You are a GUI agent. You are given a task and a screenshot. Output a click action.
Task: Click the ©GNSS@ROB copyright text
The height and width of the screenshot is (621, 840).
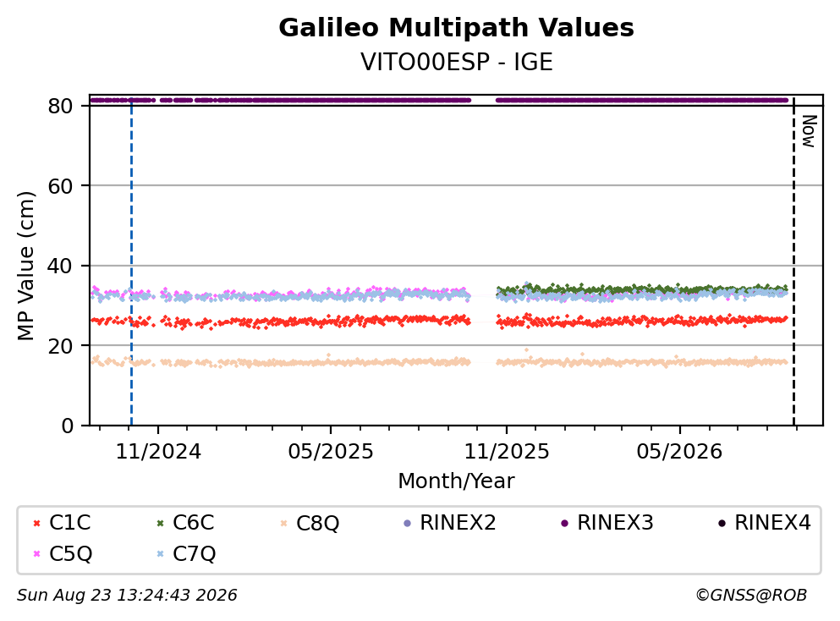tap(751, 596)
